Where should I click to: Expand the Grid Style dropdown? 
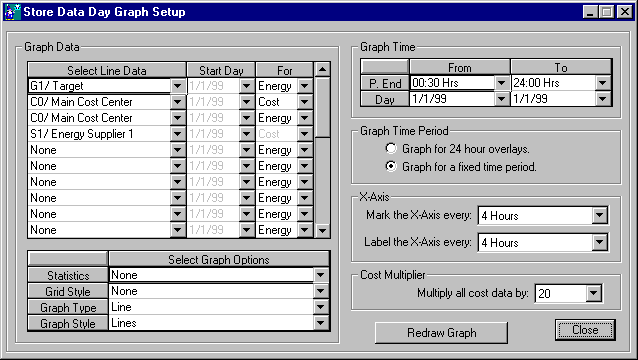(x=321, y=291)
